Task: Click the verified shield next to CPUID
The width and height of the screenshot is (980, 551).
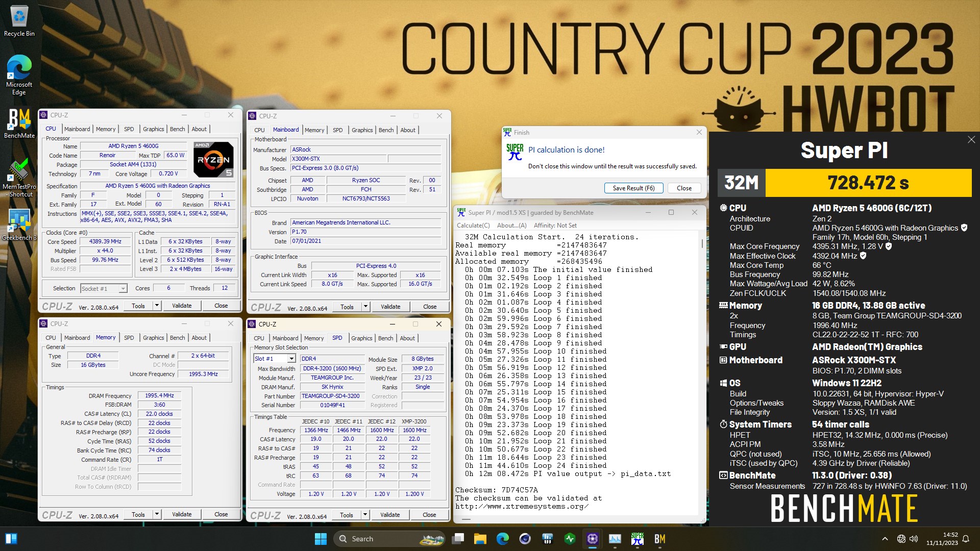Action: (964, 228)
